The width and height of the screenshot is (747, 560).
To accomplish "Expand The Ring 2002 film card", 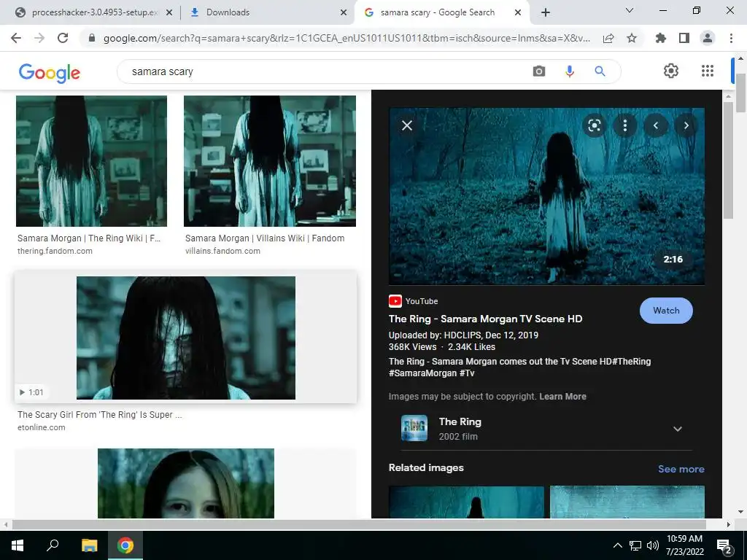I will 678,429.
